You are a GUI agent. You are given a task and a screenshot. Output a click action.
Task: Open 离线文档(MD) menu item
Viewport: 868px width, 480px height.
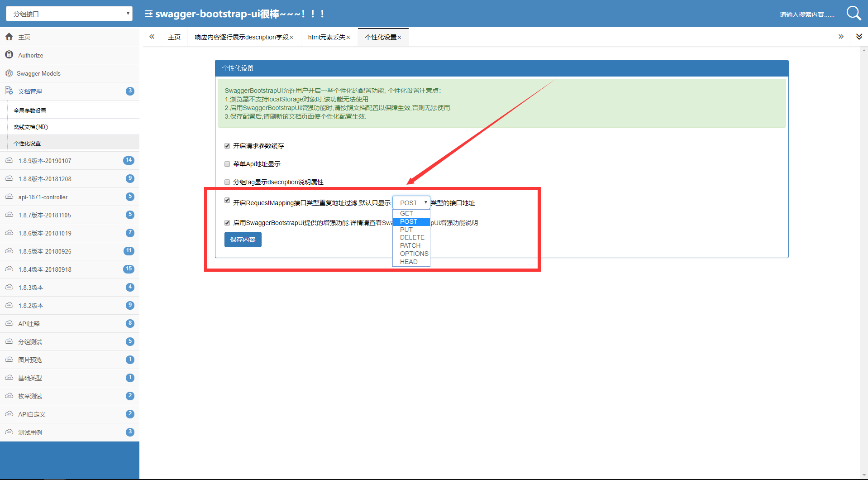[x=31, y=127]
